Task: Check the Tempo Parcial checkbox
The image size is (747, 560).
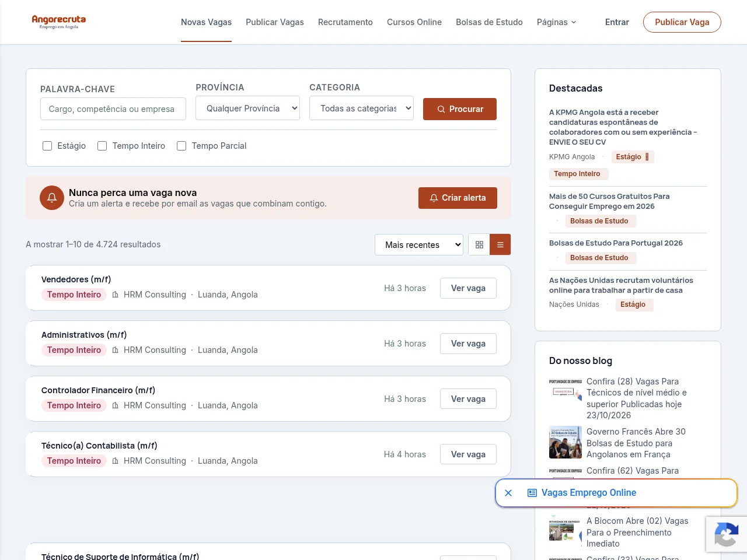Action: coord(181,146)
